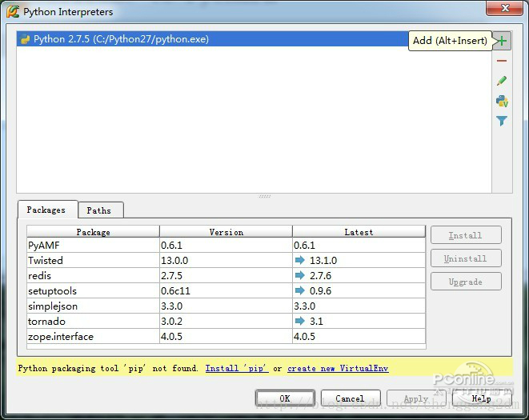The width and height of the screenshot is (529, 420).
Task: Click the blue funnel filter icon
Action: [x=502, y=121]
